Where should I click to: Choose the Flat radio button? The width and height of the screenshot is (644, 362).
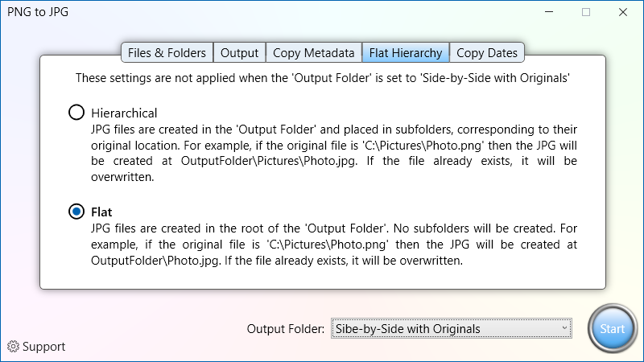pyautogui.click(x=76, y=212)
